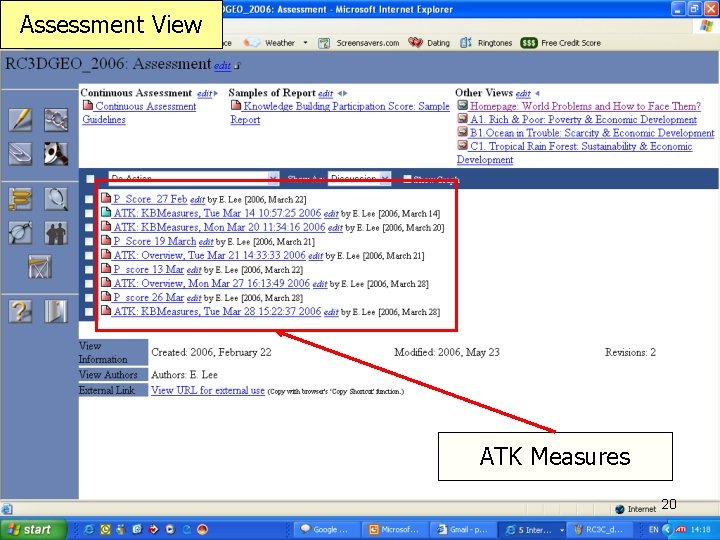
Task: Click the pencil new-note icon
Action: point(20,120)
